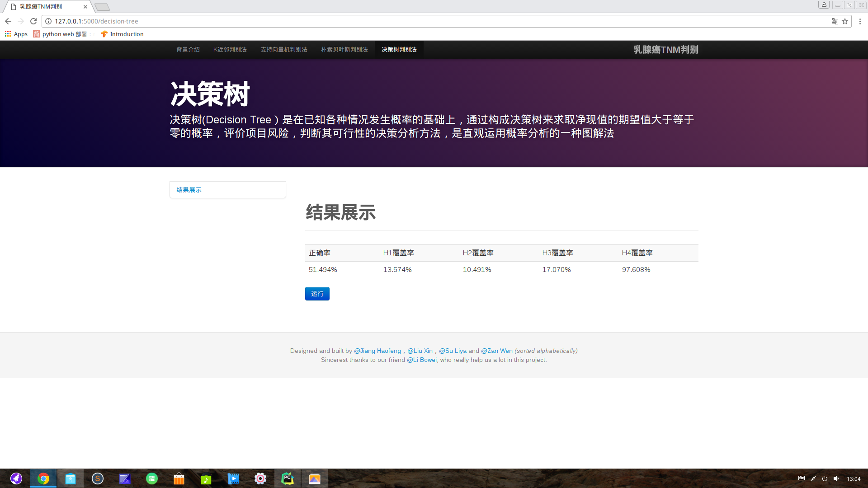Open @Jiang Haofeng footer link

(377, 351)
